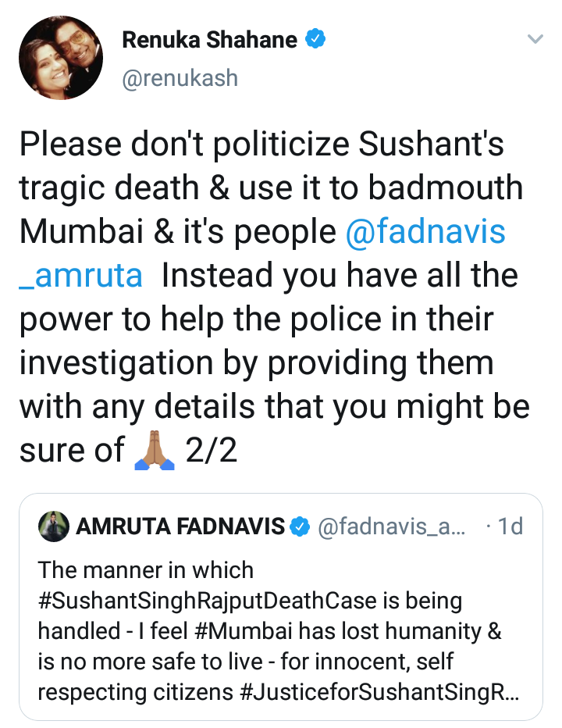This screenshot has height=728, width=562.
Task: Tap the @renukash handle
Action: pyautogui.click(x=180, y=78)
